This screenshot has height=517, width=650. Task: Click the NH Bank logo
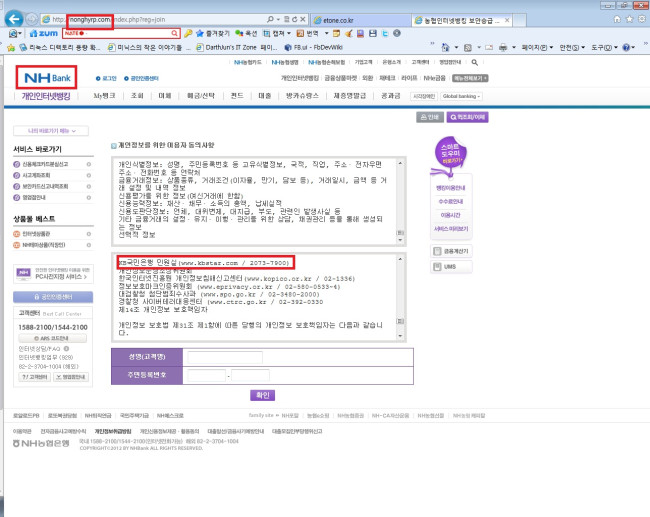(46, 75)
